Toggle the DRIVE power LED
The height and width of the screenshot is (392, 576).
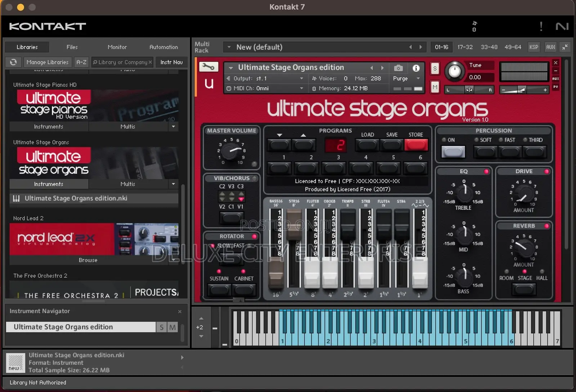pyautogui.click(x=546, y=171)
